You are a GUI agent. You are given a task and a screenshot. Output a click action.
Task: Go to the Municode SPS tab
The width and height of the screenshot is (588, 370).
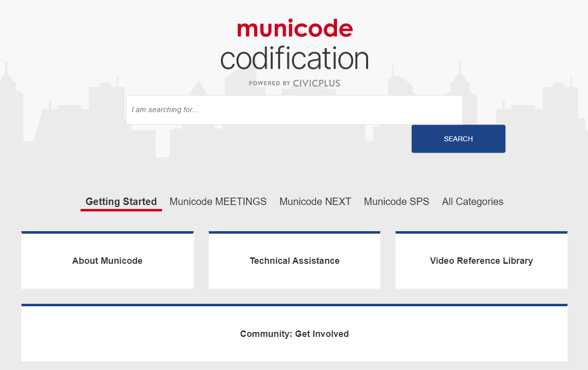[x=396, y=202]
